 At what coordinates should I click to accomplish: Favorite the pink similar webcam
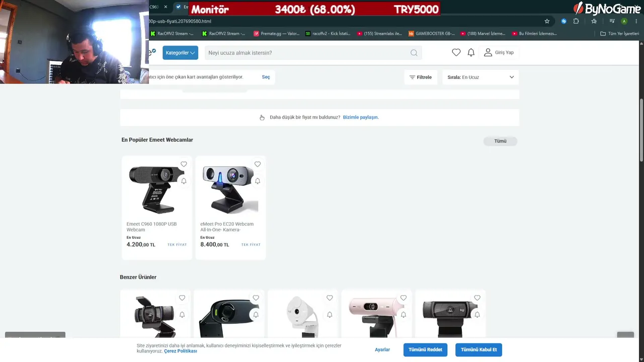coord(404,298)
